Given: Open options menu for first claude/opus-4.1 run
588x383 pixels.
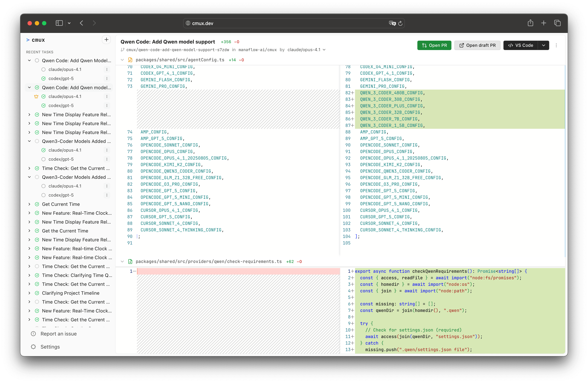Looking at the screenshot, I should click(x=107, y=69).
